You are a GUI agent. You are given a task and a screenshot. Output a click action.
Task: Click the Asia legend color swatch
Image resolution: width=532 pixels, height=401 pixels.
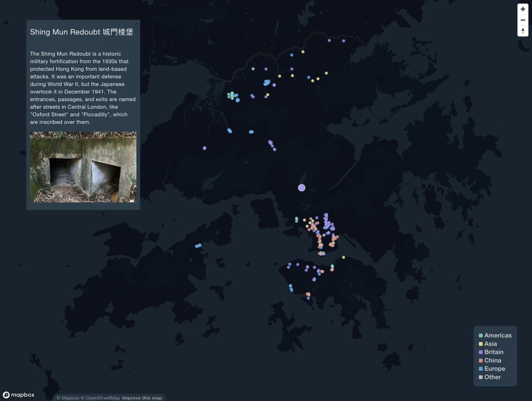pos(481,344)
